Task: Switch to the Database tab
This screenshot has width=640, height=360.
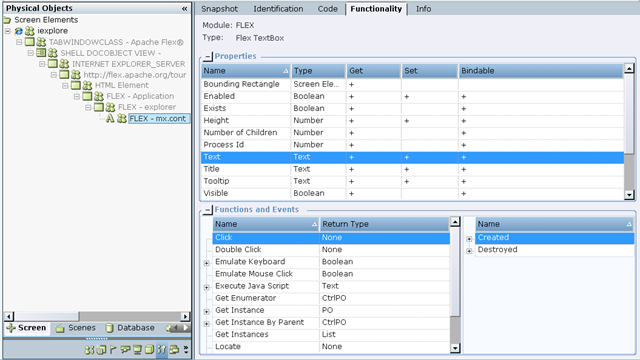Action: [x=131, y=328]
